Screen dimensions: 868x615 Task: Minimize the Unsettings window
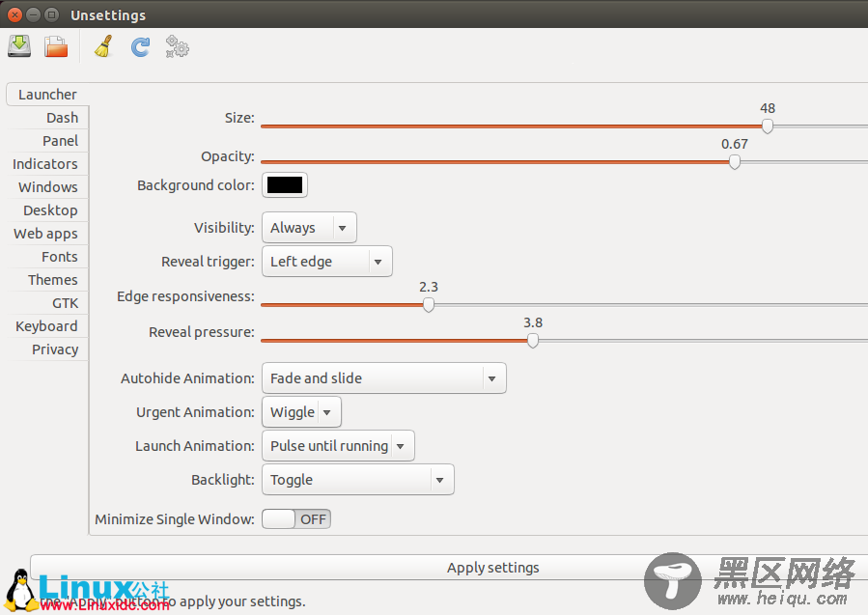(x=33, y=14)
